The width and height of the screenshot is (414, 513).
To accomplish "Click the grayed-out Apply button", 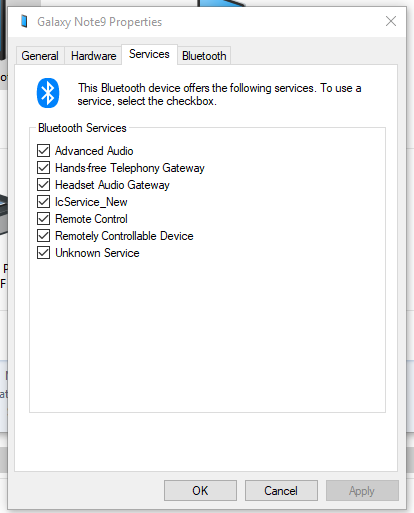I will coord(362,490).
